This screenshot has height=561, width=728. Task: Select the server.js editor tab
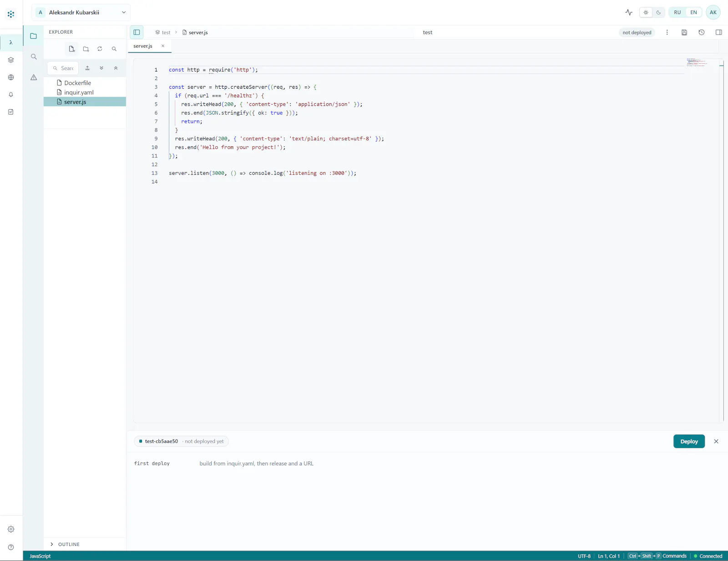point(143,46)
